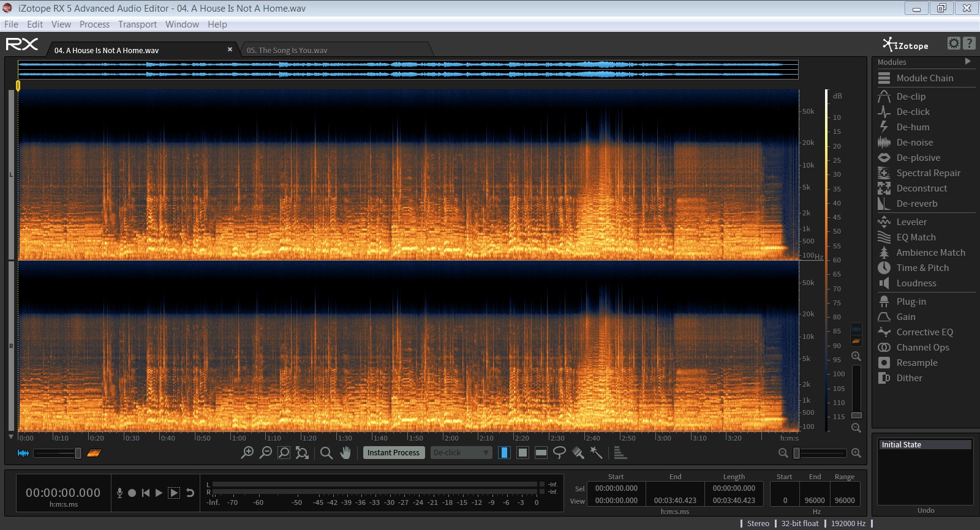
Task: Open the settings gear icon
Action: (x=954, y=43)
